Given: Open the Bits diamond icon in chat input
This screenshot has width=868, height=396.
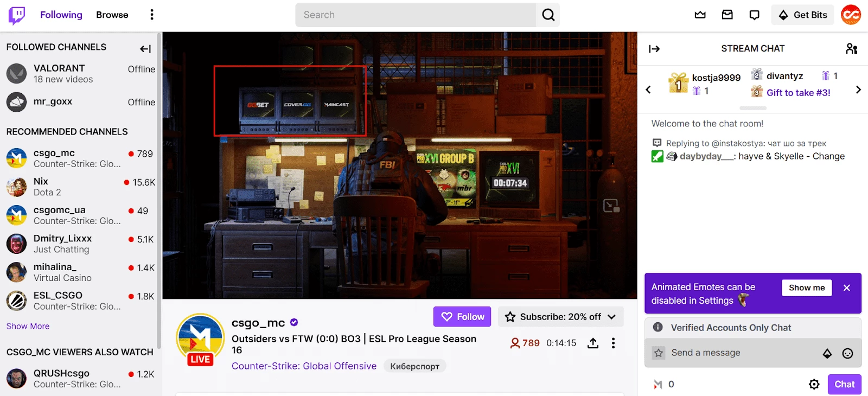Looking at the screenshot, I should 827,354.
